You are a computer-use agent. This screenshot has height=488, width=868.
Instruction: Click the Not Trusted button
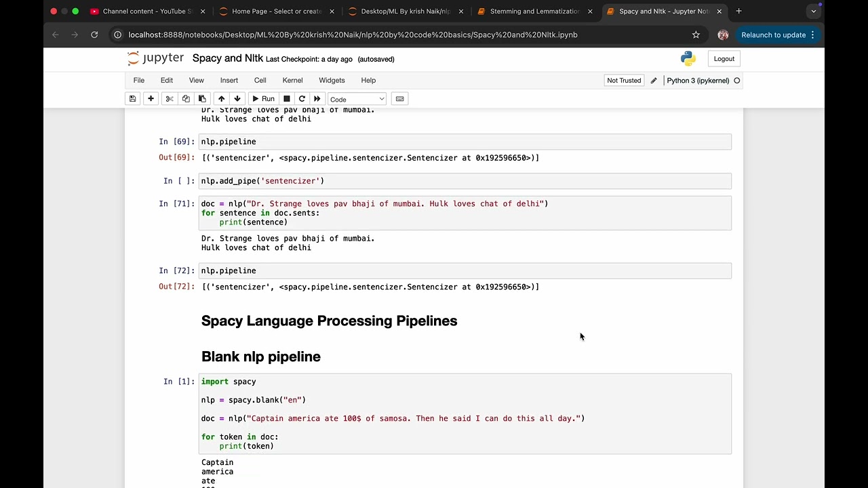pyautogui.click(x=624, y=80)
